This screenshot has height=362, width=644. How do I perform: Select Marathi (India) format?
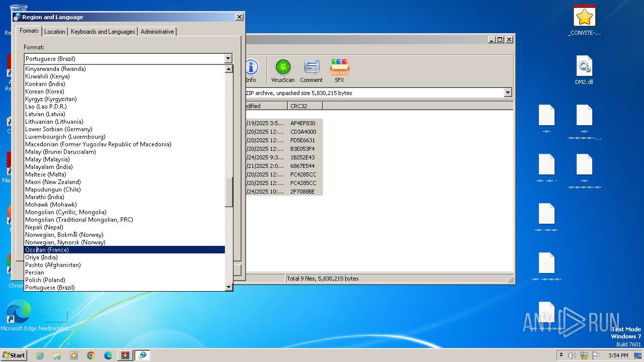(x=124, y=197)
